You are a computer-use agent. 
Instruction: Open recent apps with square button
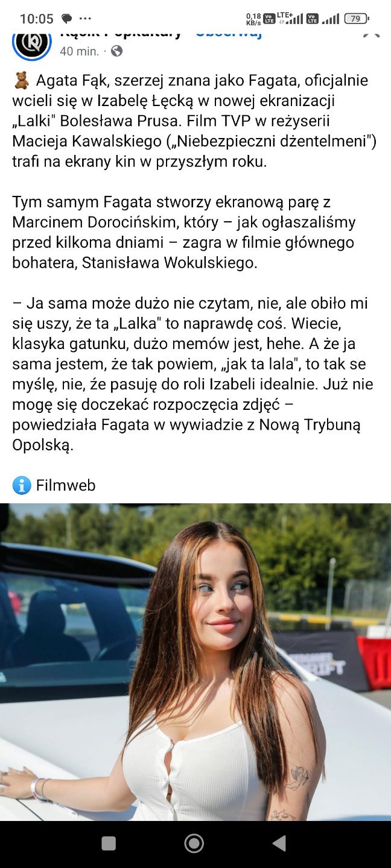[x=109, y=843]
